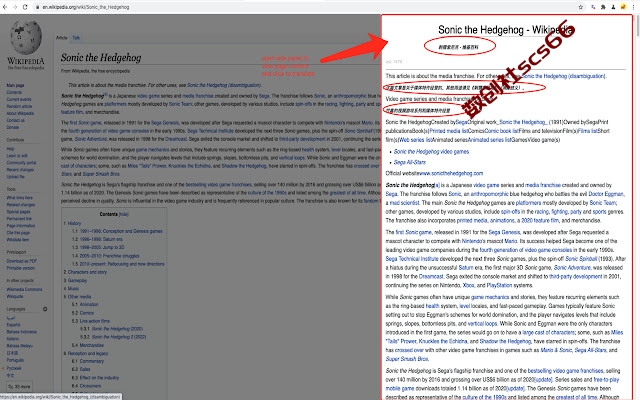Jump to Reception and legacy section
The width and height of the screenshot is (640, 400).
[88, 353]
